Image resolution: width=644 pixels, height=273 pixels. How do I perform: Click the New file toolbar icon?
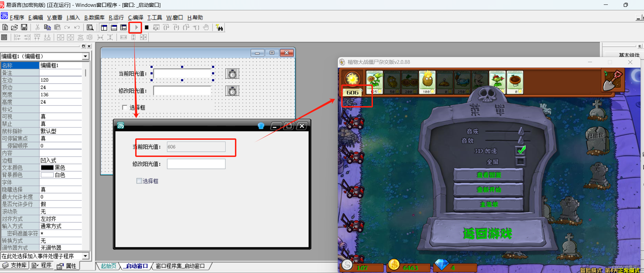pyautogui.click(x=5, y=27)
